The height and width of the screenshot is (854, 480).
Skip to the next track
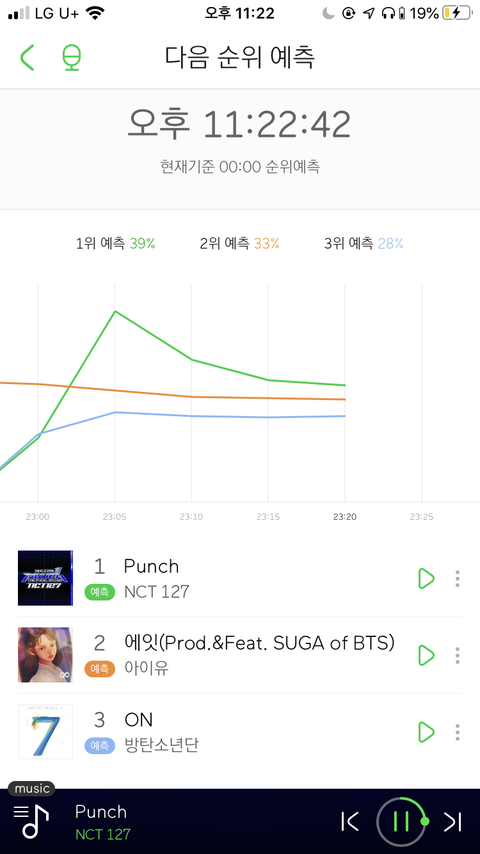(452, 821)
